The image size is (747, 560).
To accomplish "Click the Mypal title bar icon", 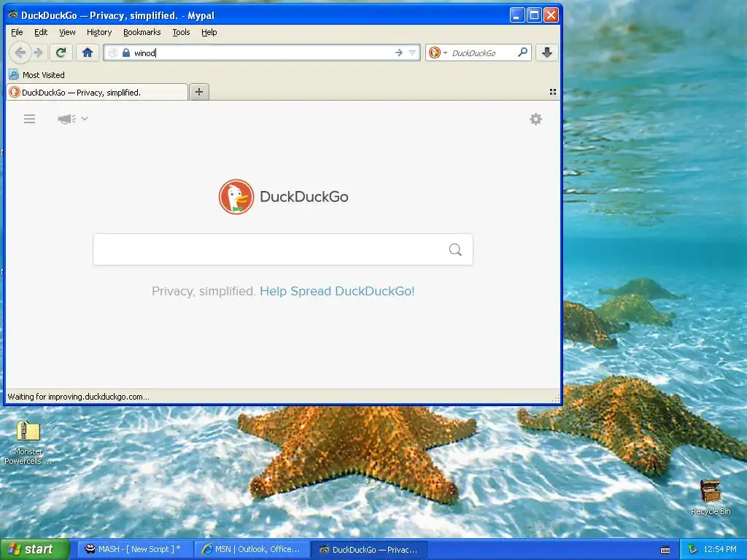I will click(13, 15).
